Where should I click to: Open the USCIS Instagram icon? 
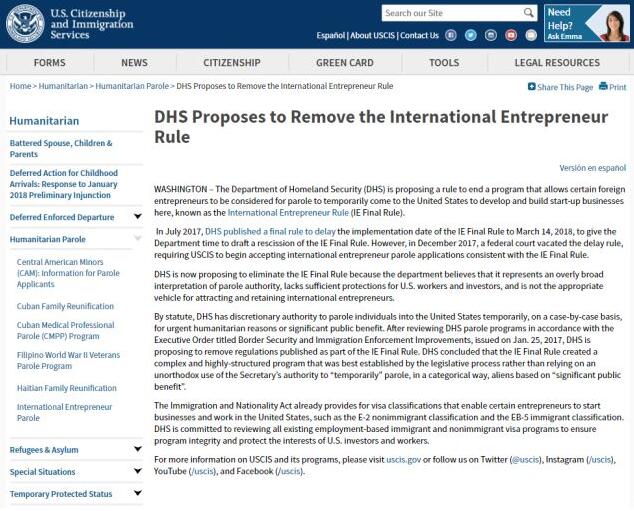[491, 35]
